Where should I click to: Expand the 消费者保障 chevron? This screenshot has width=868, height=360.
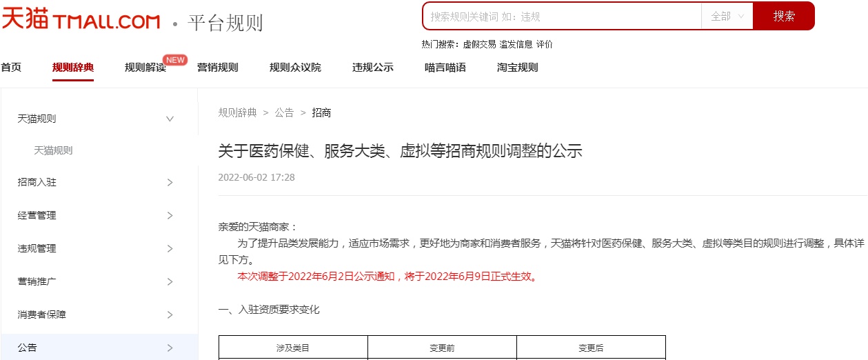[x=170, y=314]
